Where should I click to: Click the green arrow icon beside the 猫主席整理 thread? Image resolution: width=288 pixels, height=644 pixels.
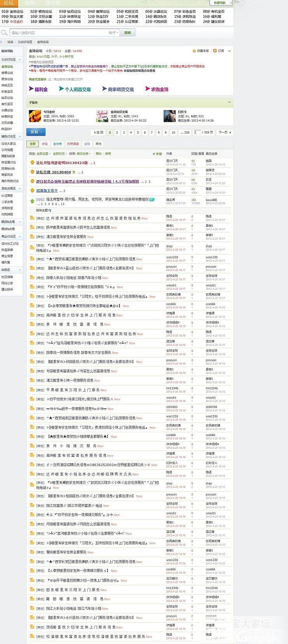[x=32, y=201]
